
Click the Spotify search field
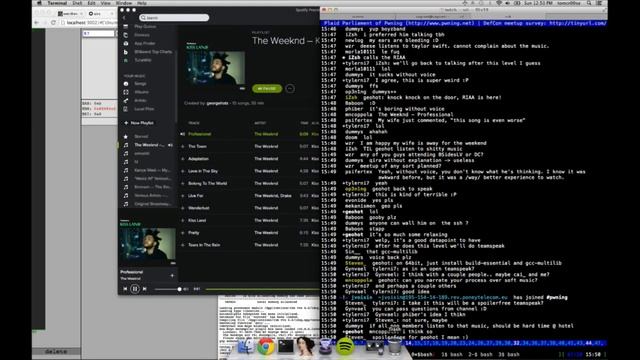[x=174, y=18]
